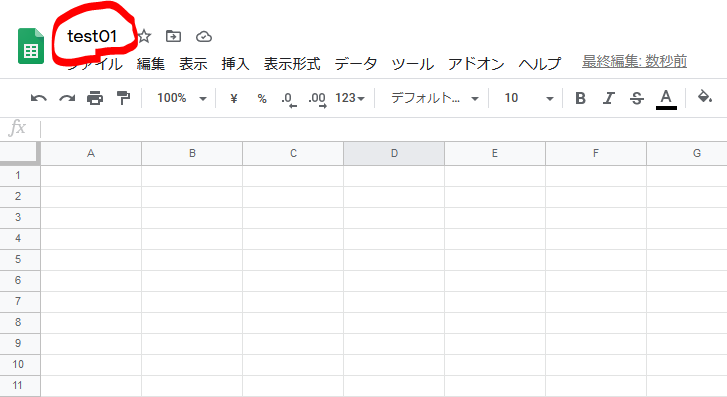727x397 pixels.
Task: Select row 8 header
Action: click(20, 323)
